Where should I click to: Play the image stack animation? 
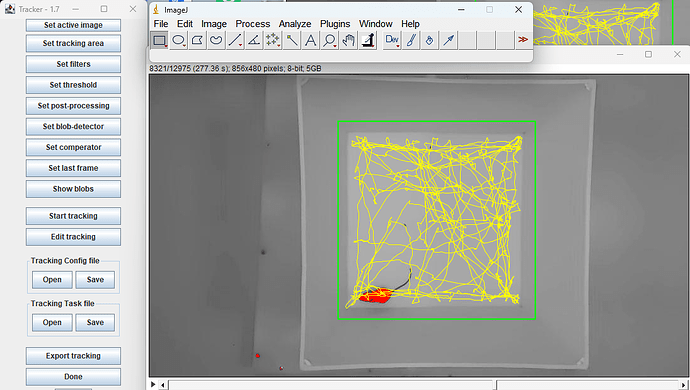point(153,384)
